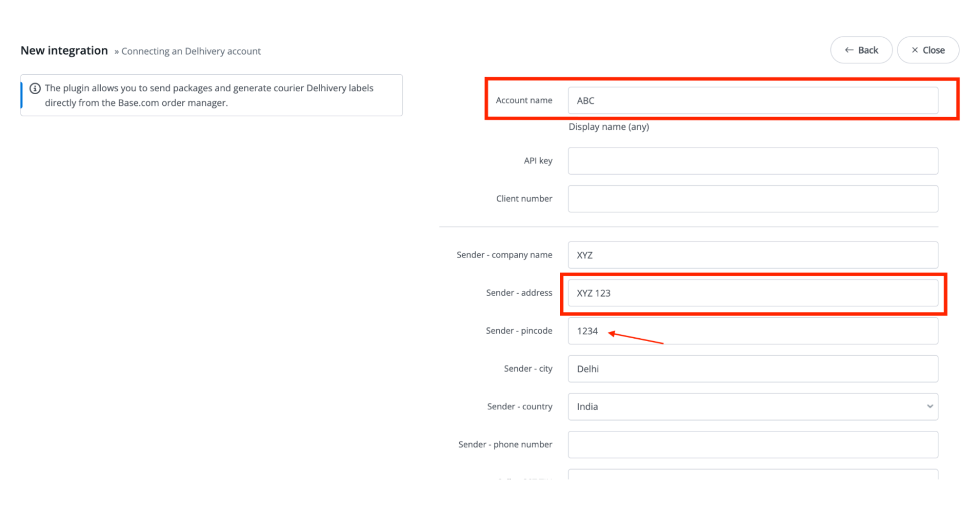The width and height of the screenshot is (980, 513).
Task: Click the Sender company name field
Action: coord(752,255)
